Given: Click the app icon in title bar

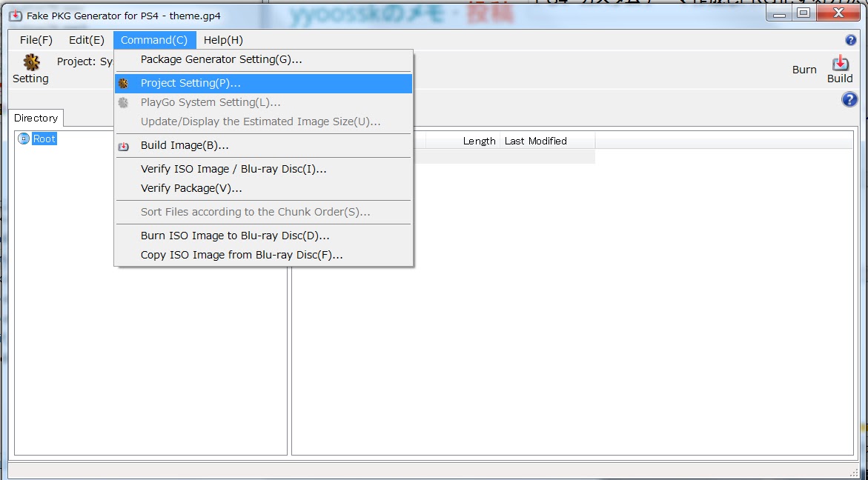Looking at the screenshot, I should point(16,16).
